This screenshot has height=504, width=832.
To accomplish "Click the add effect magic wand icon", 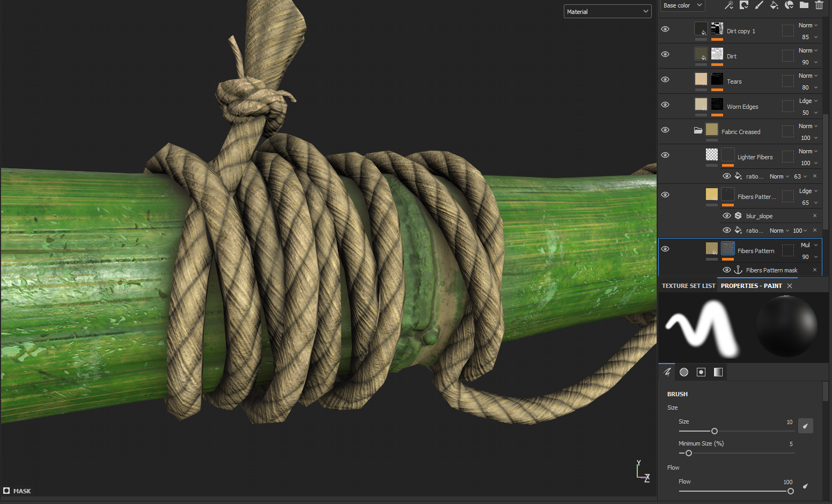I will click(x=728, y=5).
